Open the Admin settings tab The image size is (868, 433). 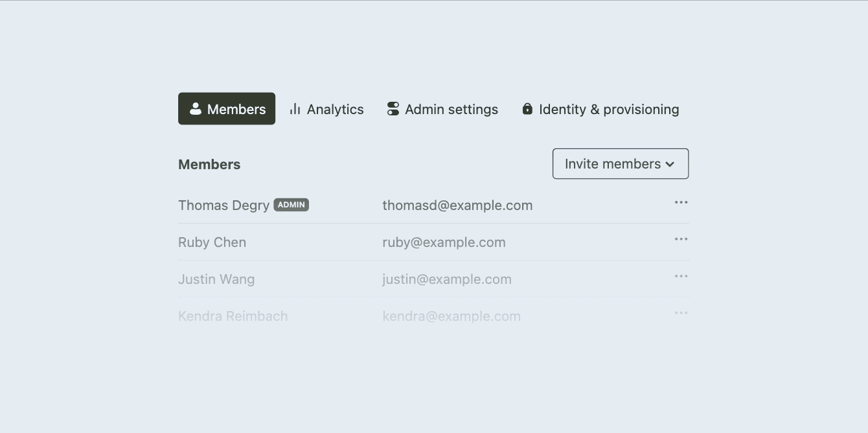click(442, 109)
